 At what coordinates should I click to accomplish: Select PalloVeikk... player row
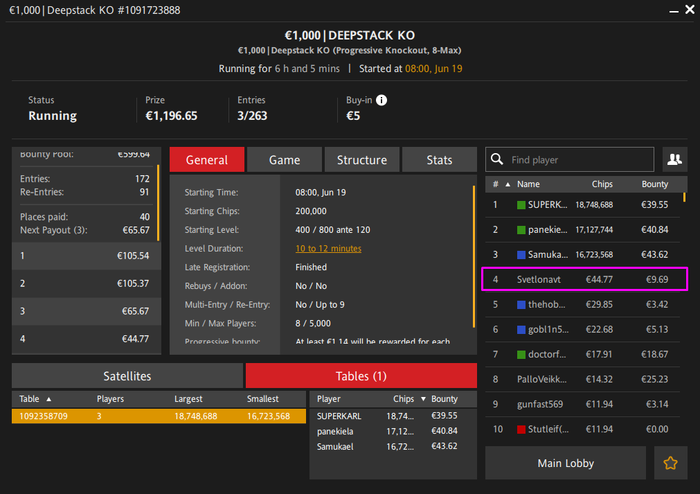pyautogui.click(x=583, y=379)
